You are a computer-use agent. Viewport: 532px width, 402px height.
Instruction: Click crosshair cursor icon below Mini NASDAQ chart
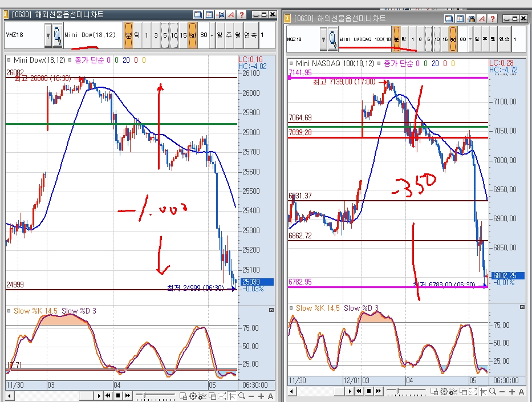(x=483, y=392)
